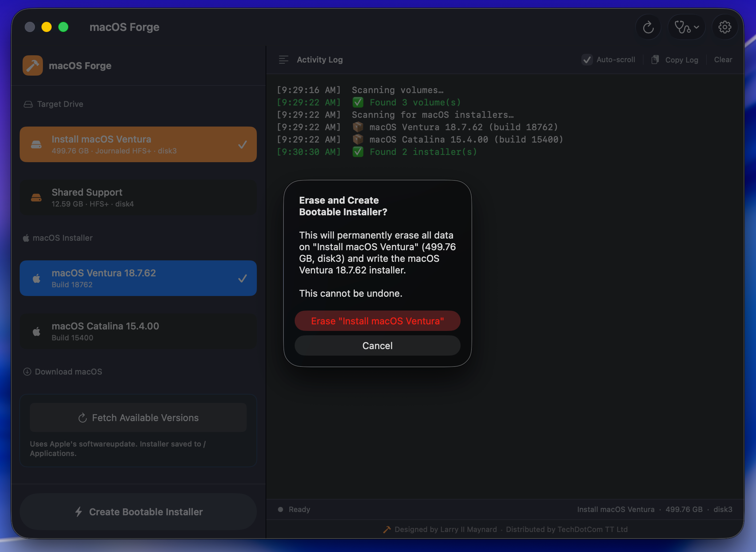Image resolution: width=756 pixels, height=552 pixels.
Task: Click "Activity Log" heading text
Action: pyautogui.click(x=320, y=60)
